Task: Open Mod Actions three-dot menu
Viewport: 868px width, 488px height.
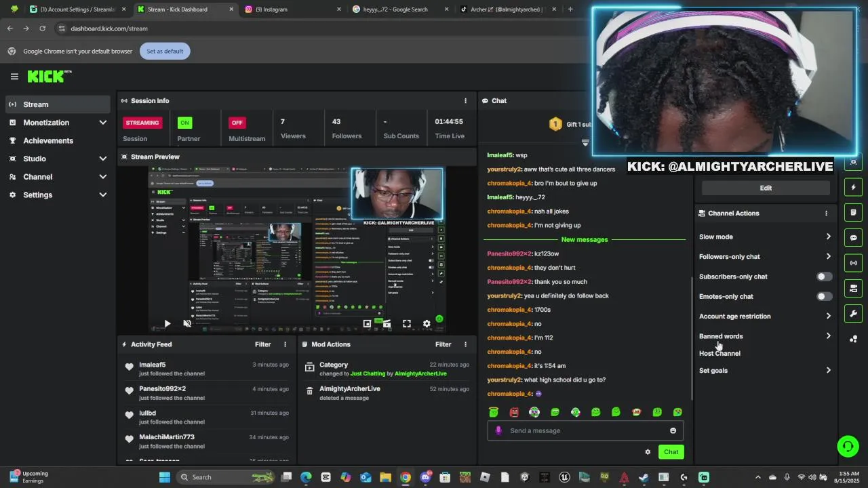Action: (x=465, y=344)
